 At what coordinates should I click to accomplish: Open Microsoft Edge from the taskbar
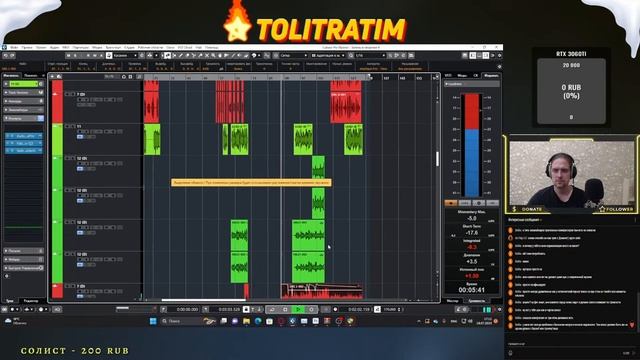(258, 321)
